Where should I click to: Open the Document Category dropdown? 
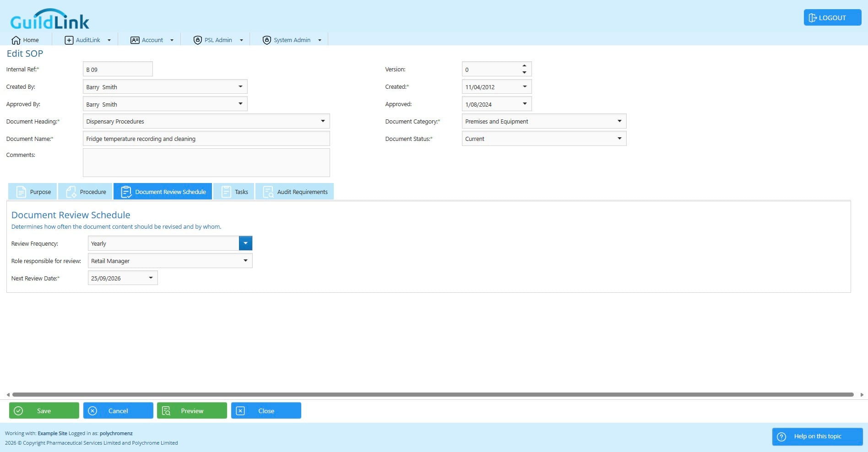click(619, 121)
